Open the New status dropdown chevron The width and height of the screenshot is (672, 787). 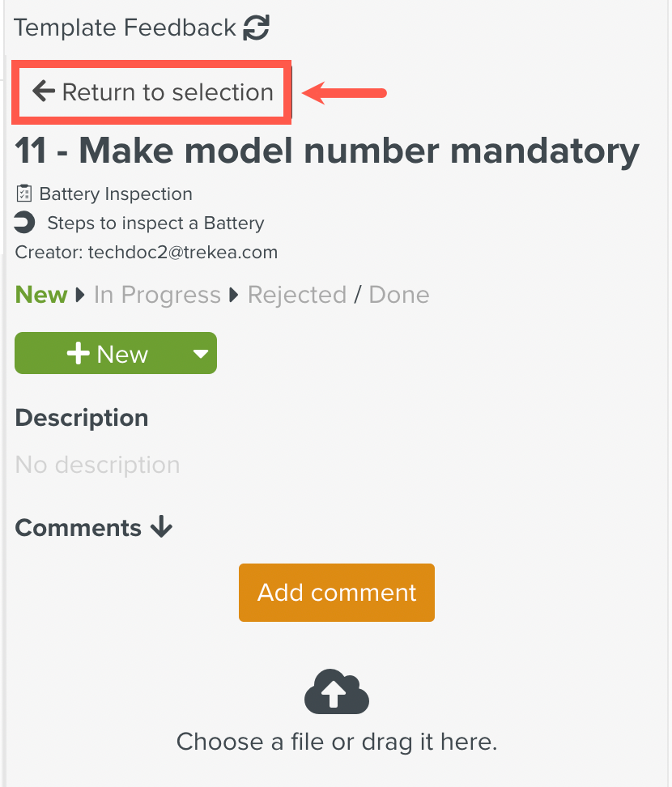[x=199, y=353]
